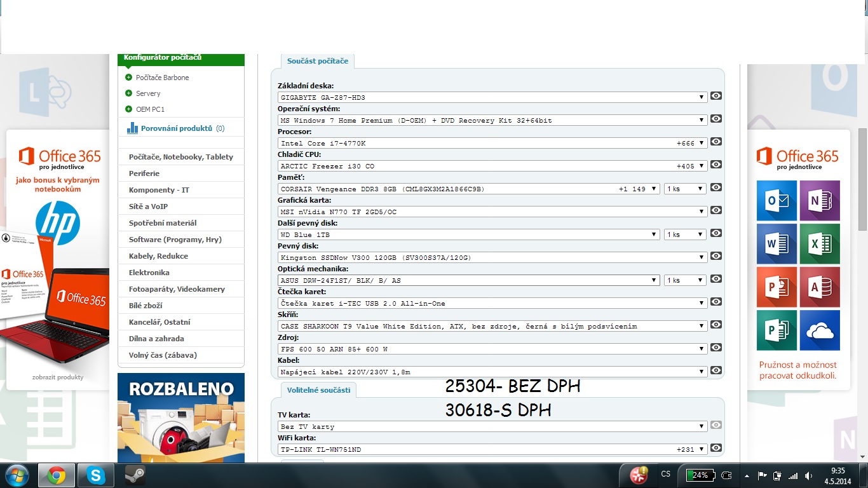Show details eye icon for Procesor

(716, 142)
